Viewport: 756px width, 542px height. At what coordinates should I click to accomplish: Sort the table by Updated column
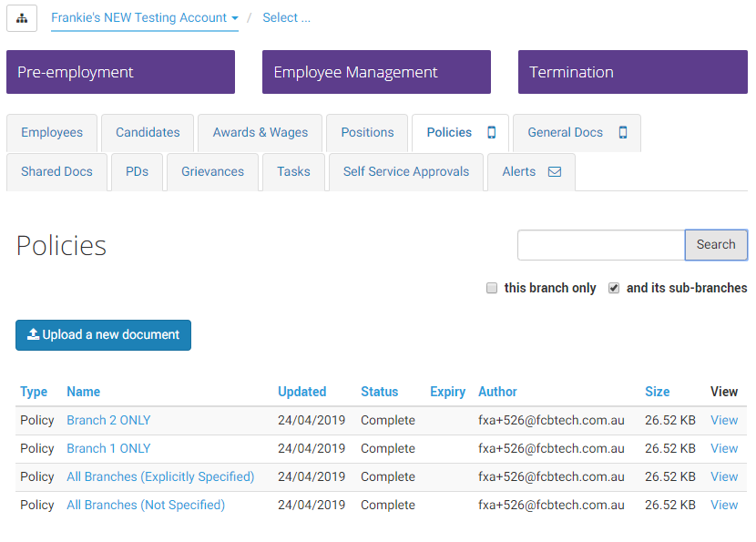click(x=301, y=392)
